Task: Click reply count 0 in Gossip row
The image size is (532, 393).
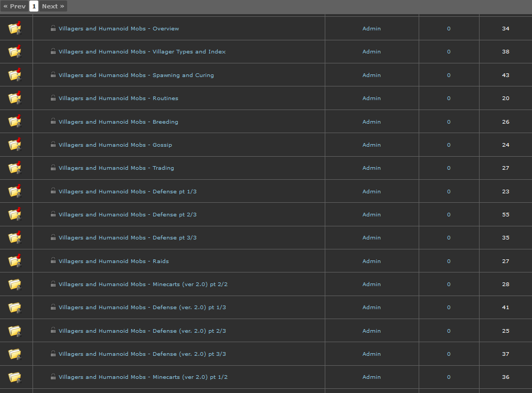Action: (x=449, y=145)
